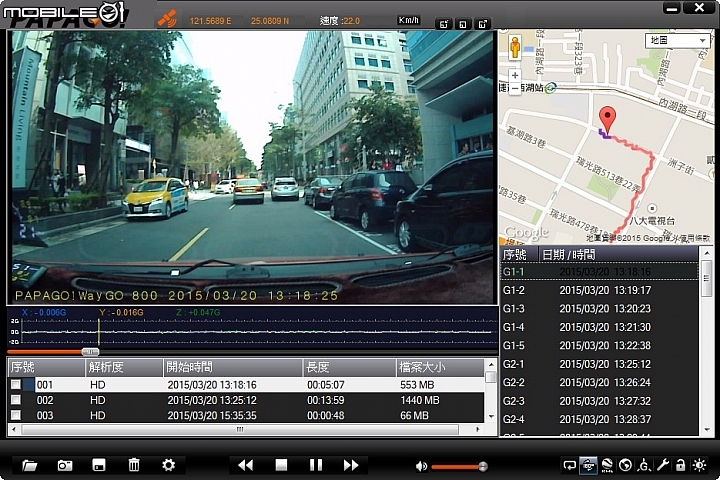The height and width of the screenshot is (480, 720).
Task: Select segment G2-1 at 13:25:12
Action: (599, 364)
